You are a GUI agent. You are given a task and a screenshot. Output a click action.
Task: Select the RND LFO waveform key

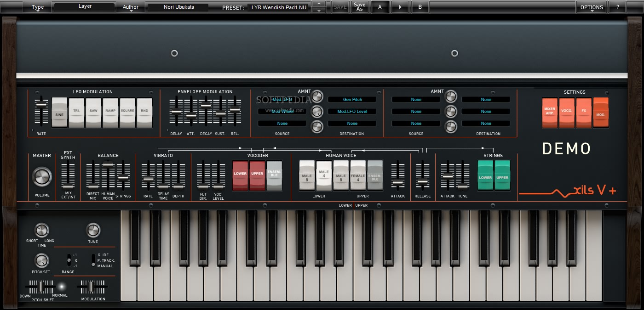(144, 112)
